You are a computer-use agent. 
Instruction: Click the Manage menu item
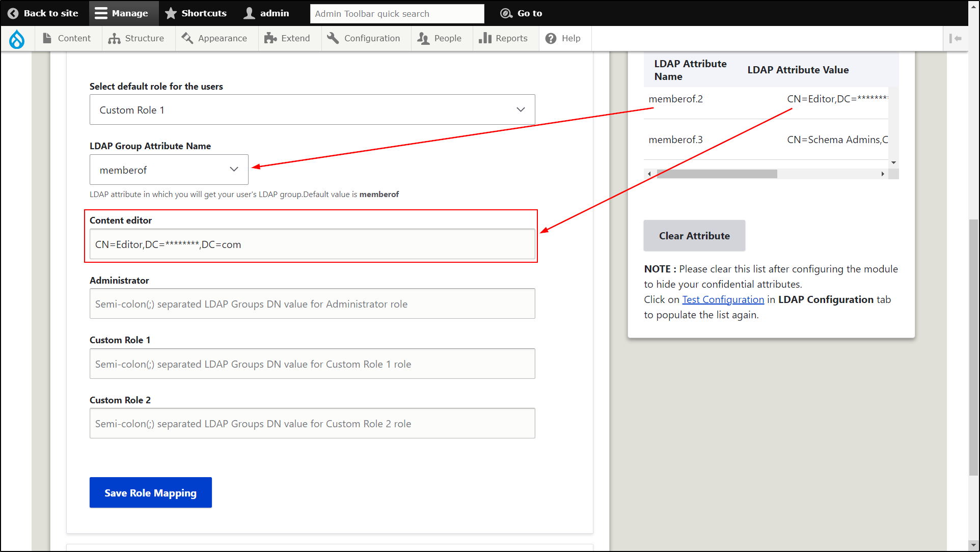click(x=123, y=13)
